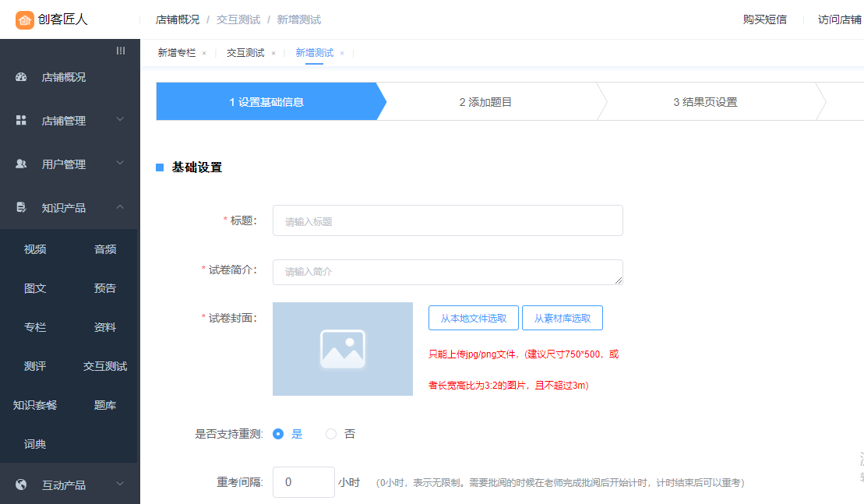Collapse sidebar using the three-bar icon
This screenshot has height=504, width=864.
[121, 51]
